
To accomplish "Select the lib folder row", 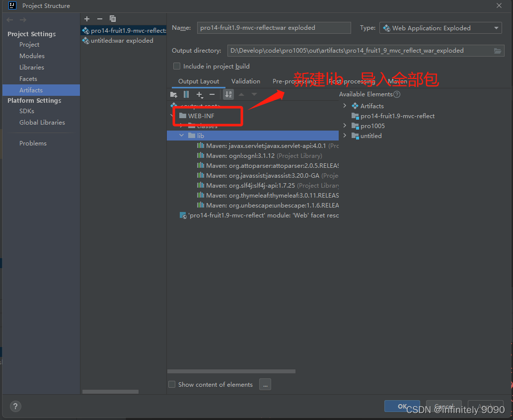I will (x=253, y=136).
